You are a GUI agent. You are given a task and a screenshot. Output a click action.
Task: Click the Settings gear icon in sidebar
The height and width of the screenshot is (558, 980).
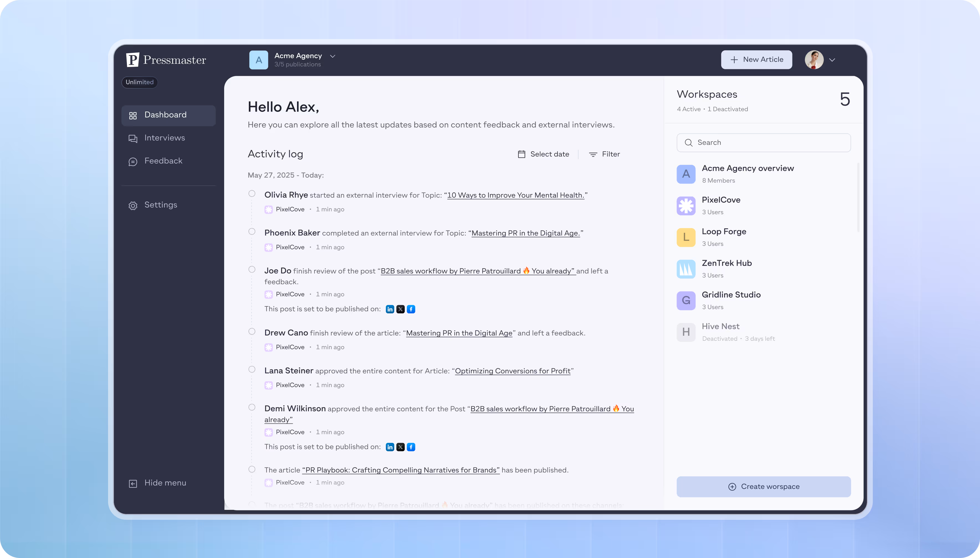click(133, 205)
